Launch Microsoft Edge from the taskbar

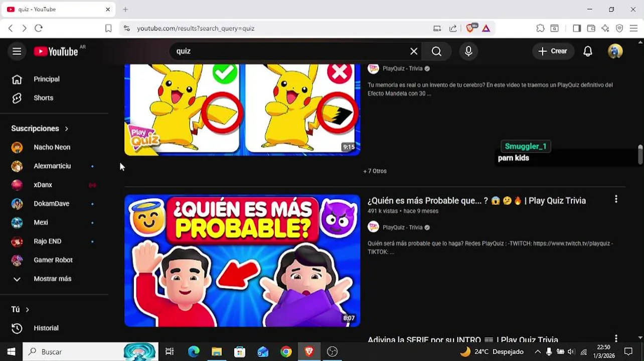point(193,352)
